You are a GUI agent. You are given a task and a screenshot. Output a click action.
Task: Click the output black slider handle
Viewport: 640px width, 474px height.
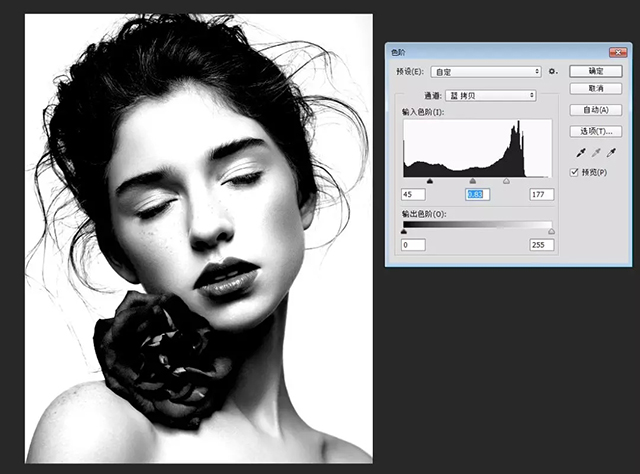pyautogui.click(x=403, y=231)
